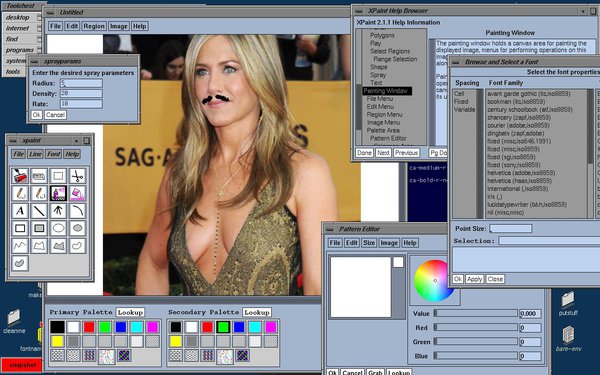Screen dimensions: 600x375
Task: Click Secondary Palette Lookup button
Action: tap(257, 312)
